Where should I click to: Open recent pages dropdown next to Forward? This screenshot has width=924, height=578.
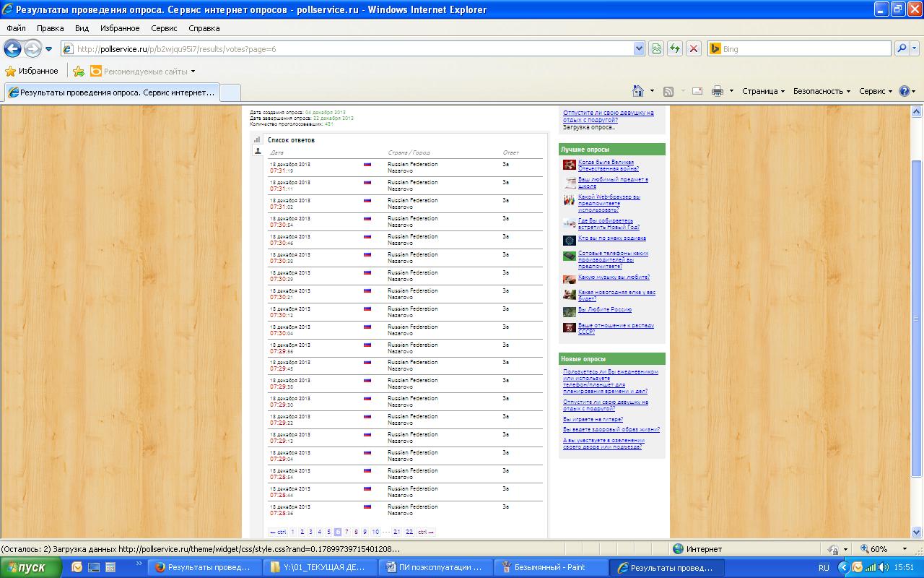click(x=48, y=49)
